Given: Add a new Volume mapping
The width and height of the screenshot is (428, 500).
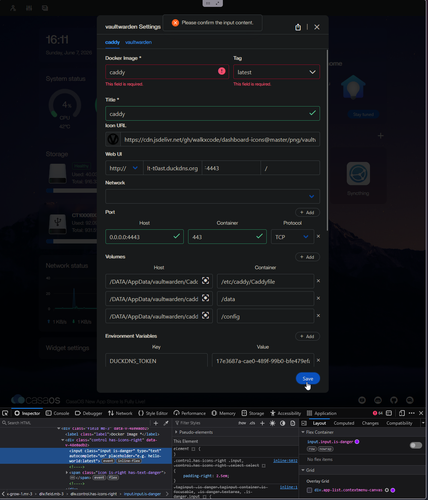Looking at the screenshot, I should (307, 257).
